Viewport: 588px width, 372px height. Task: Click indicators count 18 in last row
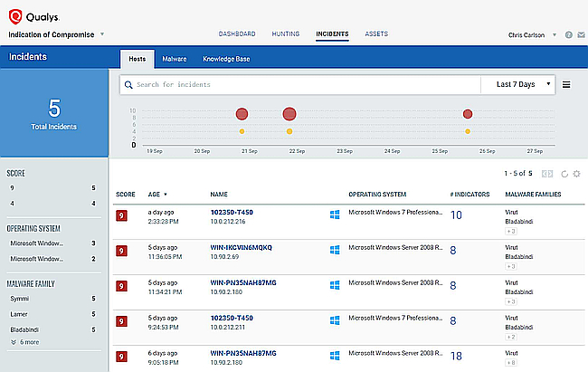click(456, 357)
